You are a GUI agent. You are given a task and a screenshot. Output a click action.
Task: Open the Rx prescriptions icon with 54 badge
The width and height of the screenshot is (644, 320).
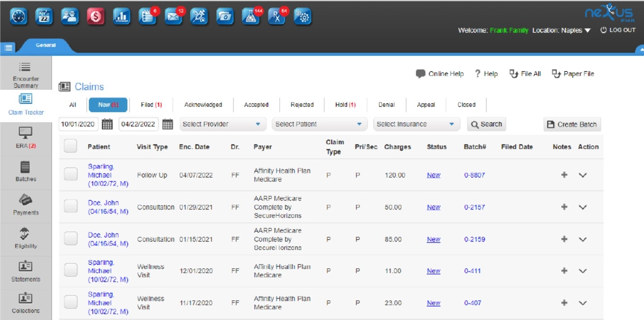277,16
